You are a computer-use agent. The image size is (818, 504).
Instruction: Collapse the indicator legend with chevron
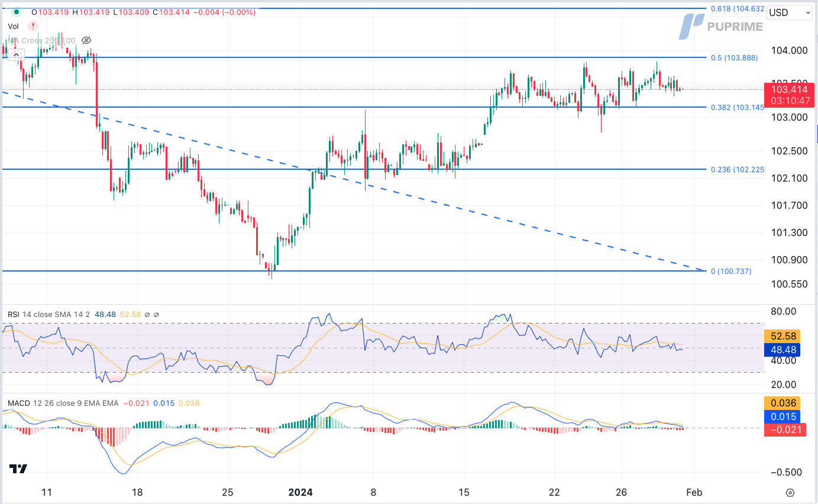pos(16,54)
